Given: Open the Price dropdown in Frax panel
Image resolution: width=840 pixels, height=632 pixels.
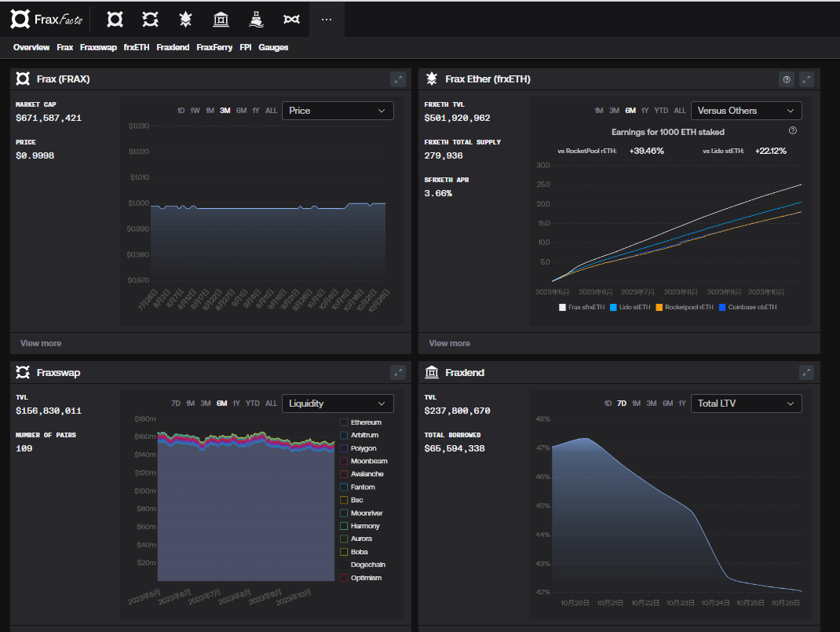Looking at the screenshot, I should click(x=338, y=111).
